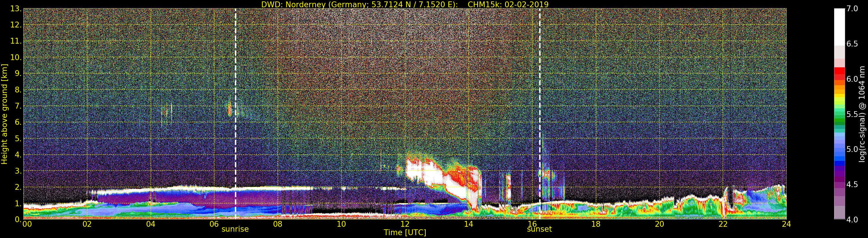The width and height of the screenshot is (868, 238).
Task: Click the 'log(rc-signal) @ 1064 nm' colorbar label
Action: coord(862,114)
